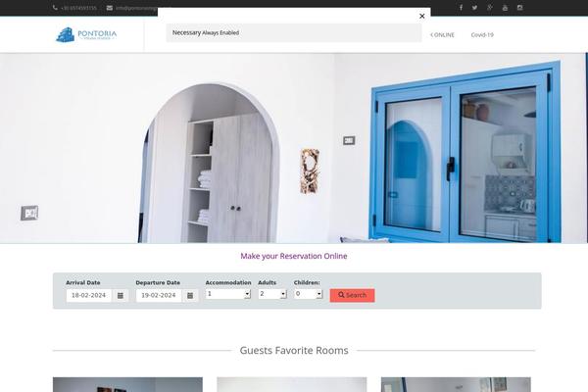Open the Departure Date calendar picker
The height and width of the screenshot is (392, 588).
[x=190, y=296]
